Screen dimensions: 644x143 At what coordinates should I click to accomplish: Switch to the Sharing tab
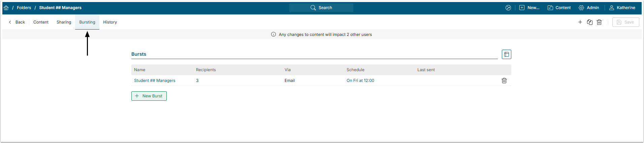(64, 22)
